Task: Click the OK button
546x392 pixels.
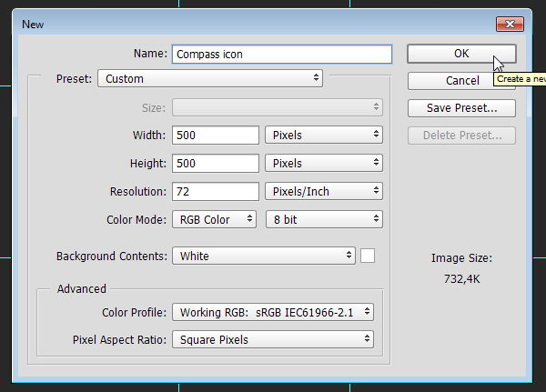Action: pos(461,54)
